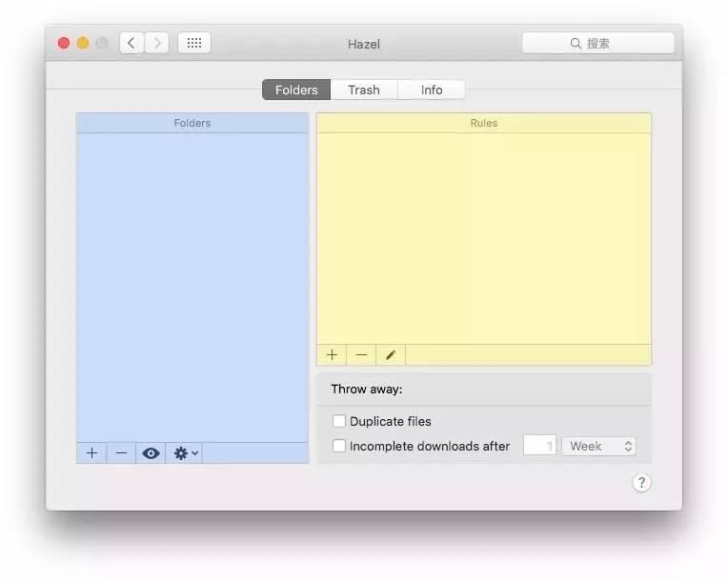The image size is (728, 581).
Task: Switch to the Info tab
Action: click(x=432, y=90)
